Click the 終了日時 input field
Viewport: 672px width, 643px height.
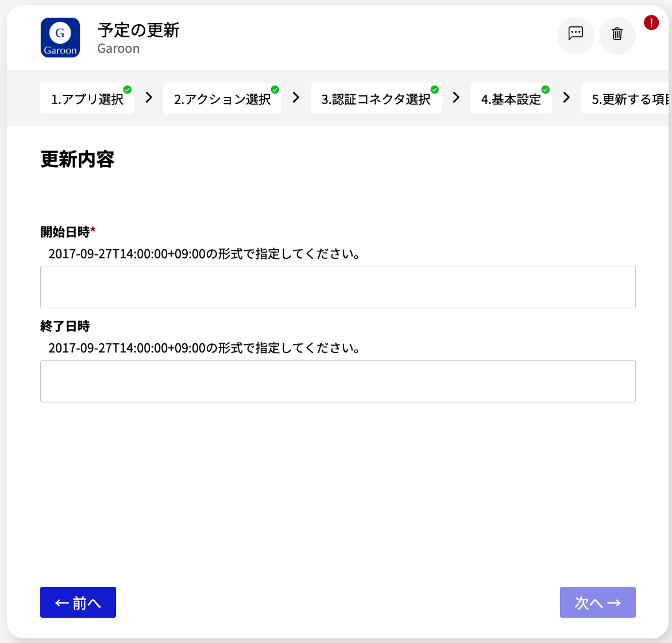tap(338, 381)
